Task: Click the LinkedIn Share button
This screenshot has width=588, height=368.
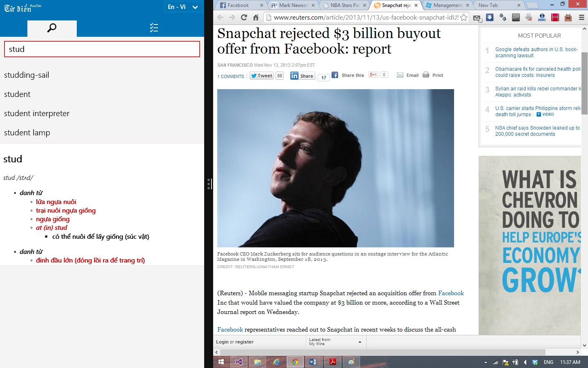Action: 303,76
